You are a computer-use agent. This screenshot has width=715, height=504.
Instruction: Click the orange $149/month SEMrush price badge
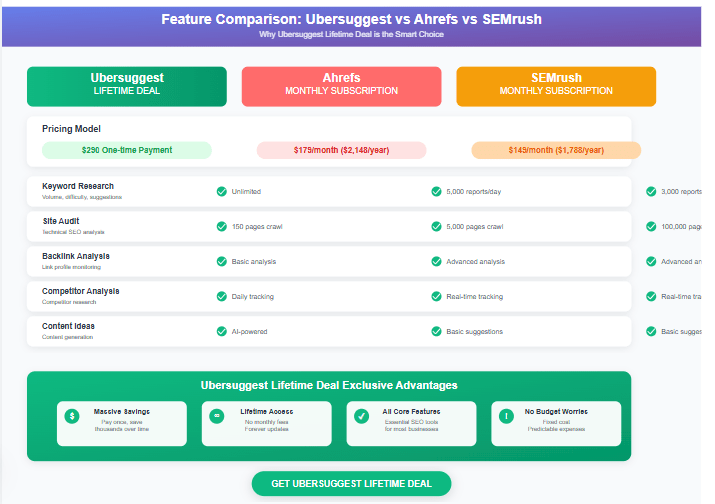point(556,150)
